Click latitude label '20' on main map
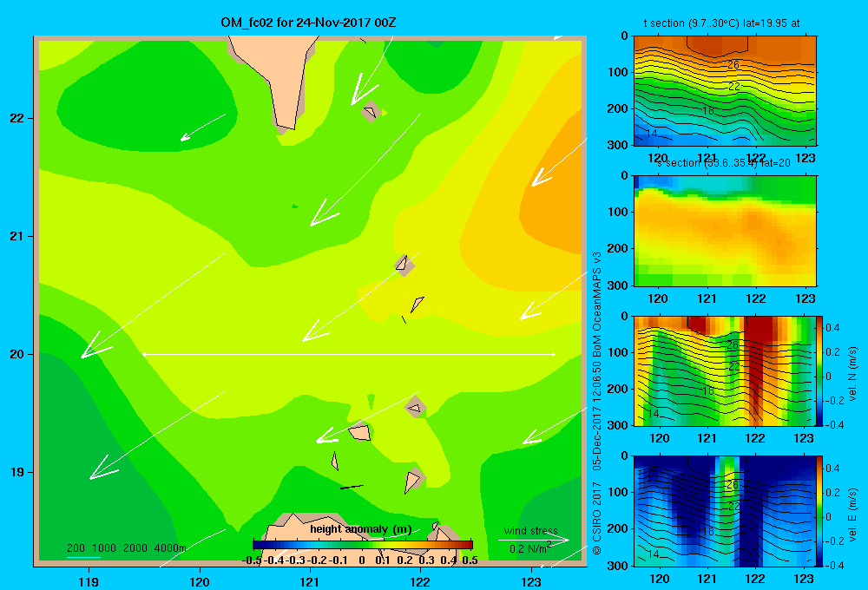Viewport: 868px width, 590px height. [17, 354]
